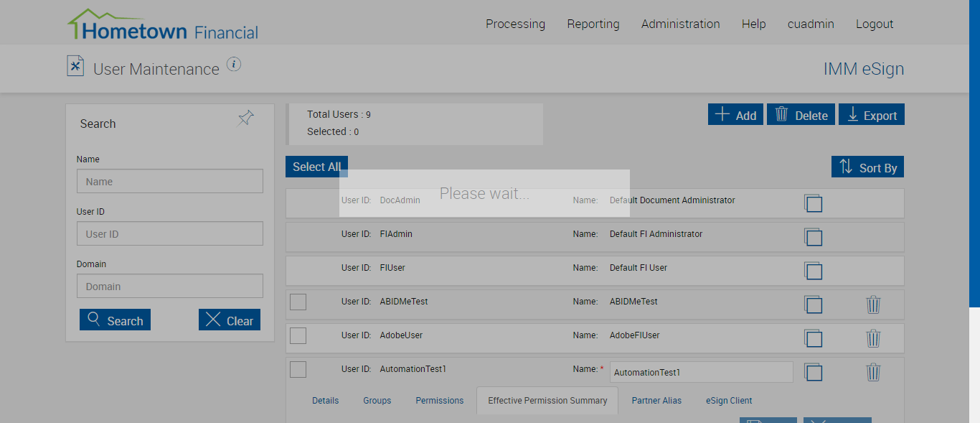
Task: Open the Partner Alias tab
Action: click(656, 401)
